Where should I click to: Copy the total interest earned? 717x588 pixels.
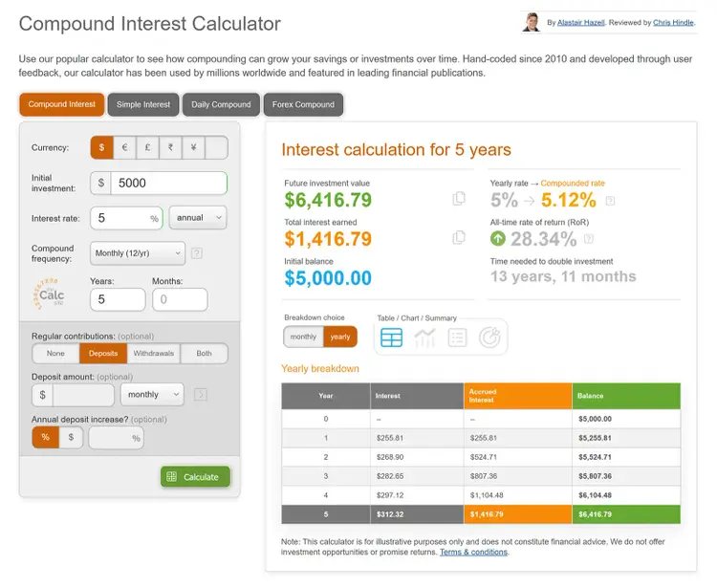(459, 237)
